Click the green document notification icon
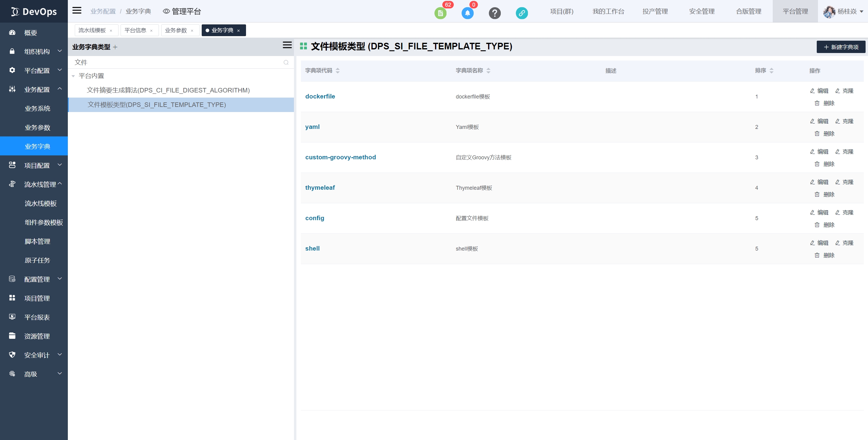This screenshot has height=440, width=868. click(440, 13)
